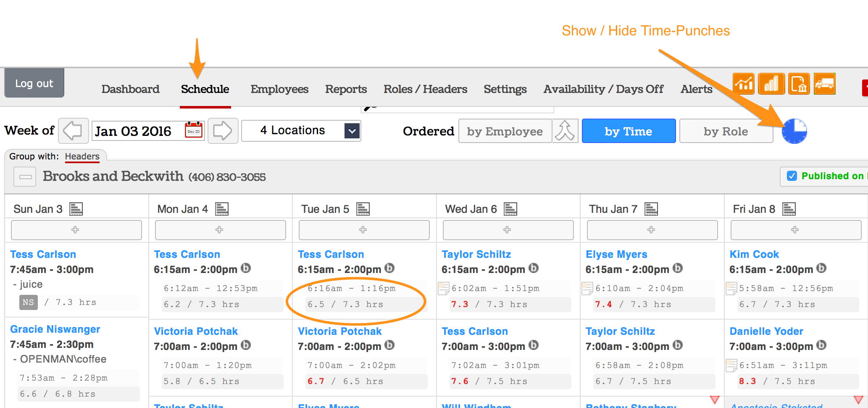
Task: Click the document-with-bank invoice icon
Action: click(799, 84)
